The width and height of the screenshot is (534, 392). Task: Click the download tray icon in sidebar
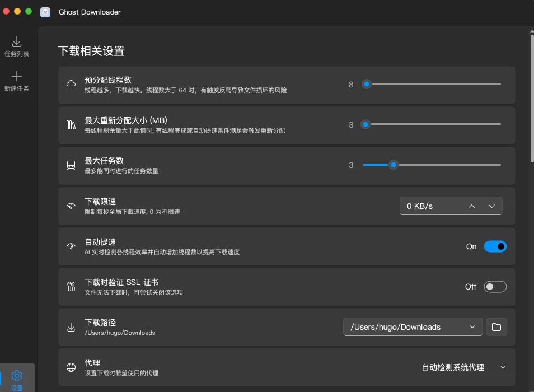click(x=17, y=41)
